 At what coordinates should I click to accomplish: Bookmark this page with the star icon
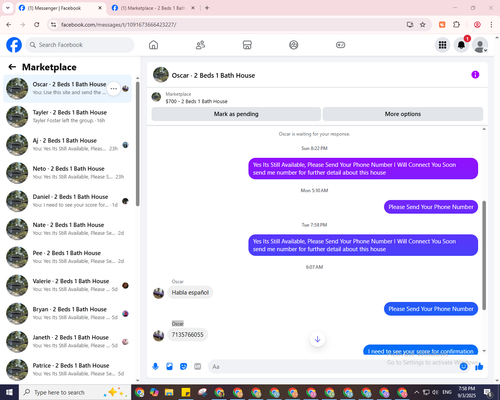click(x=423, y=25)
